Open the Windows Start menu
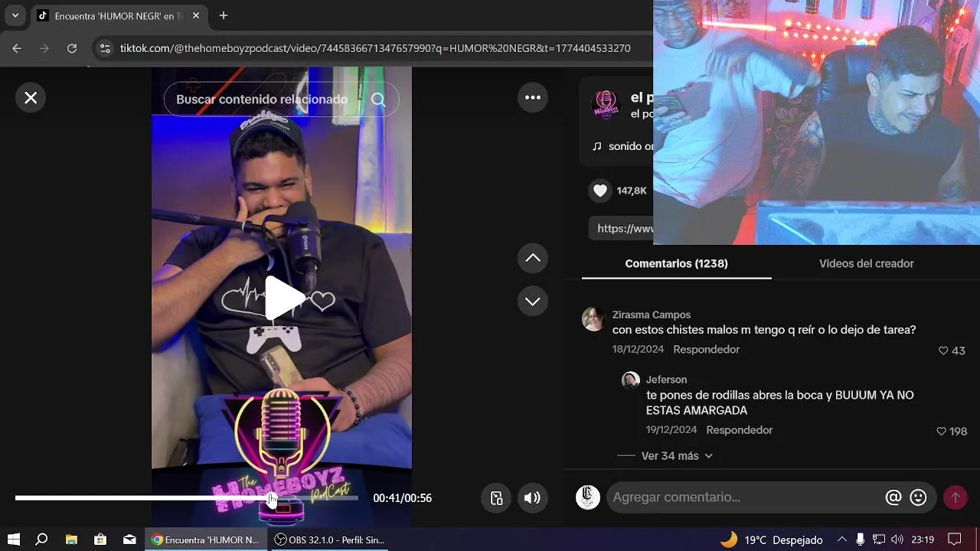Viewport: 980px width, 551px height. click(13, 540)
